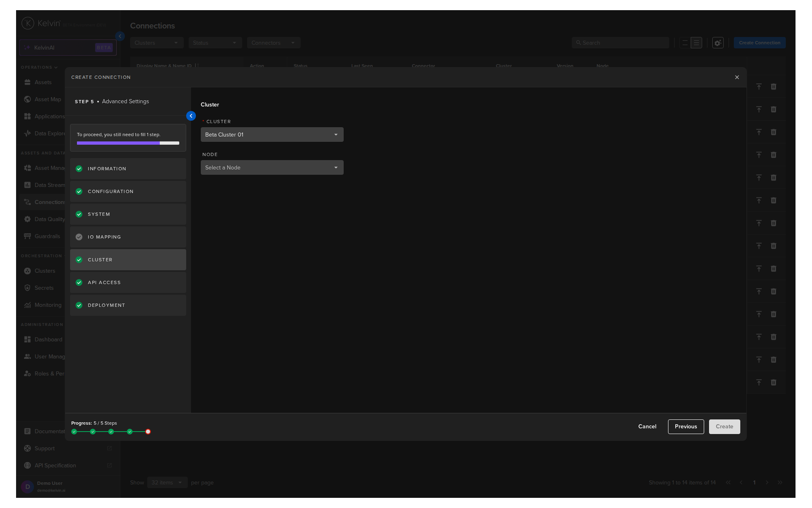Click the Kelvin logo icon

point(28,23)
